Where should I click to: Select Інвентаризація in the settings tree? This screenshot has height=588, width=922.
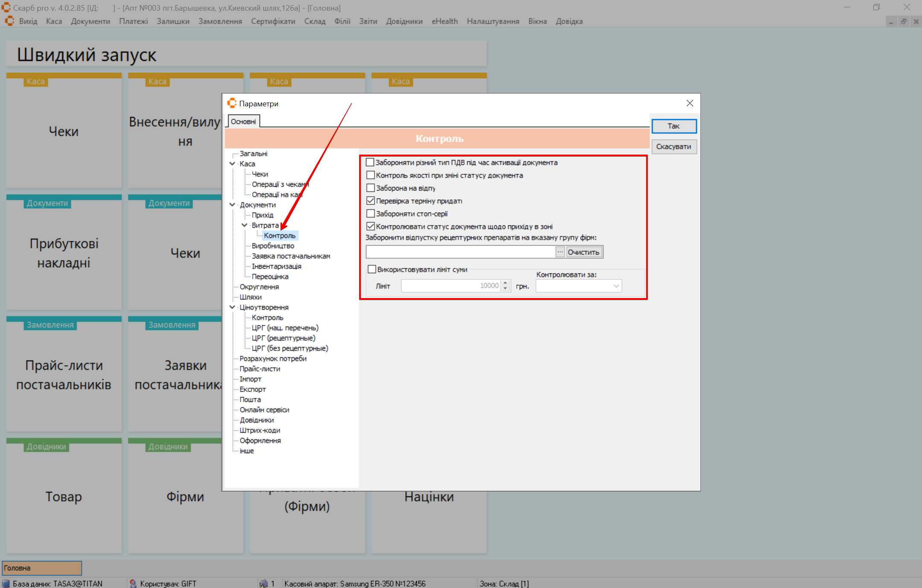(x=276, y=266)
